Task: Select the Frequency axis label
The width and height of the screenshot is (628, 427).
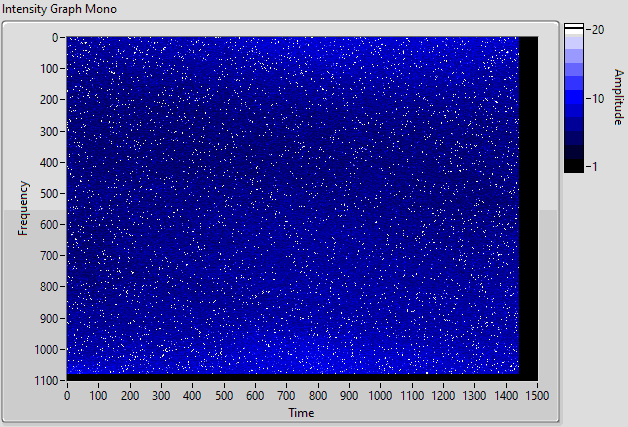Action: coord(23,208)
